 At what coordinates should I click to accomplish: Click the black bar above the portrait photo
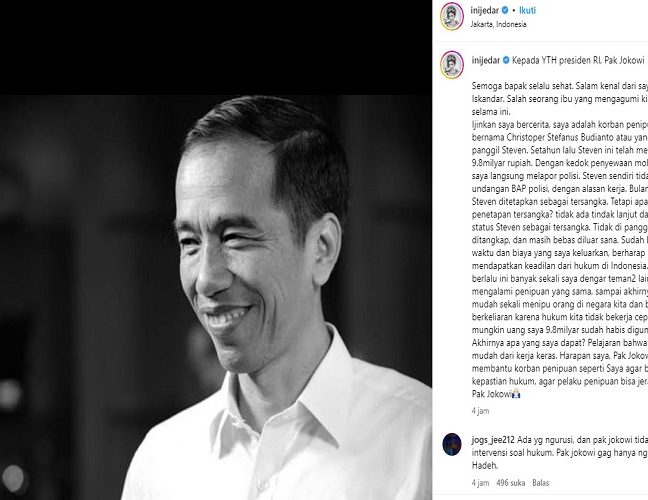pyautogui.click(x=216, y=47)
